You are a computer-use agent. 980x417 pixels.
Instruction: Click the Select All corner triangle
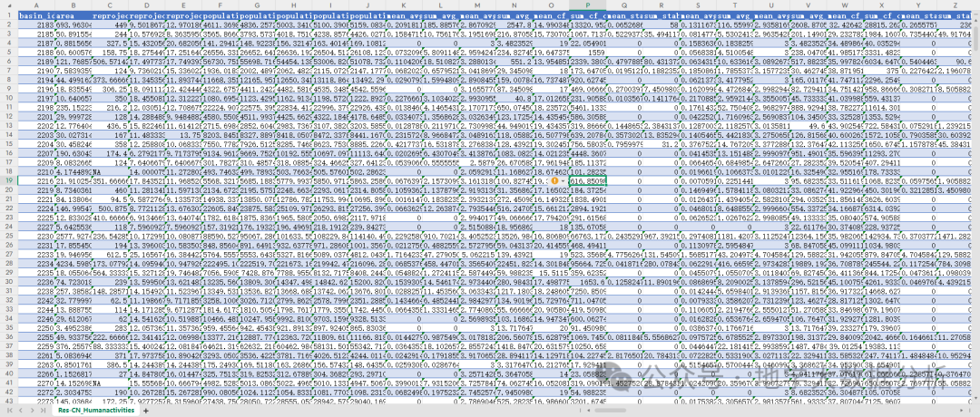click(x=9, y=6)
